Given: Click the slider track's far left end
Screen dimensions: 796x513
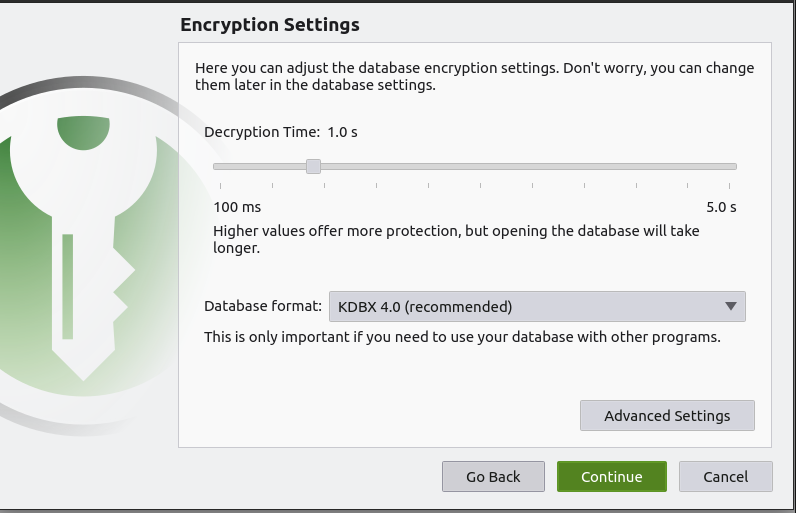Looking at the screenshot, I should (217, 166).
